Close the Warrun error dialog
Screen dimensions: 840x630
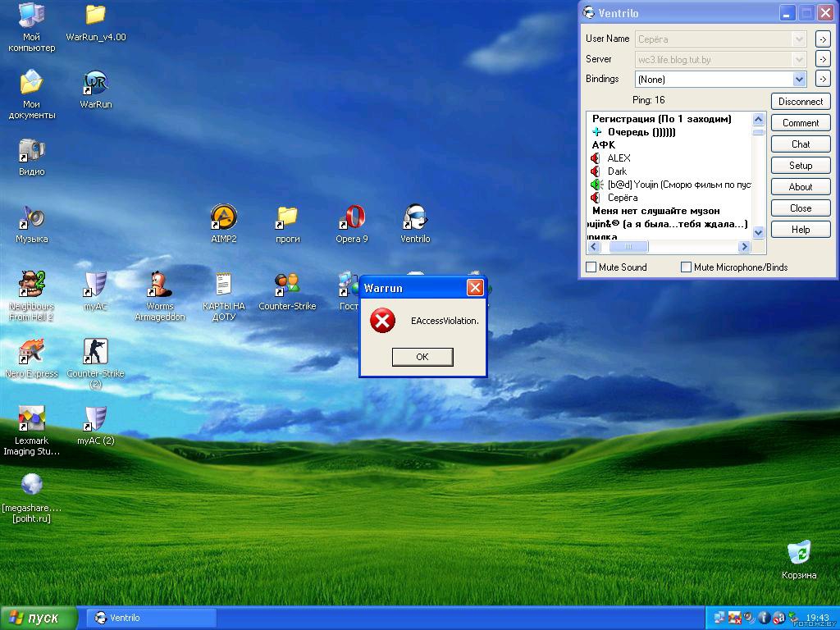[x=475, y=288]
